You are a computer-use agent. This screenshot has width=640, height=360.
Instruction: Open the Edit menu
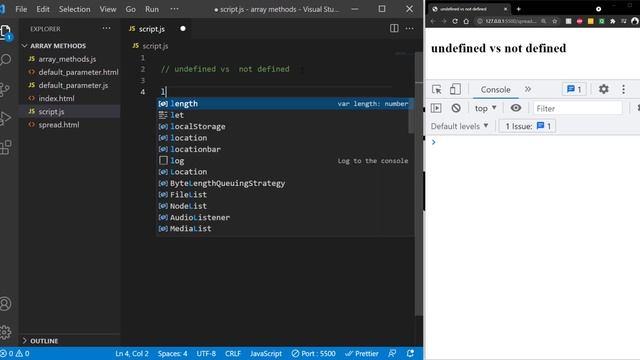[43, 9]
